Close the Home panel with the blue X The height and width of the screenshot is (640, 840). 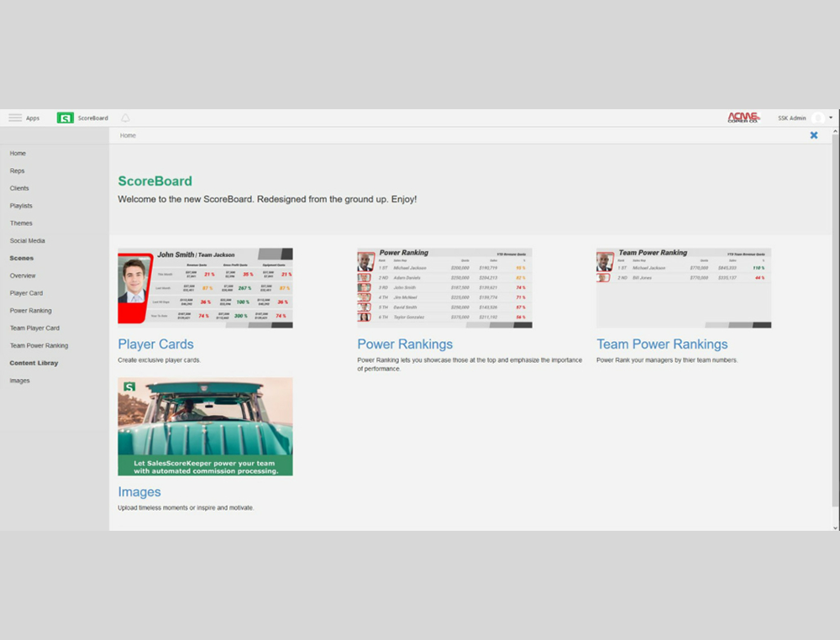click(814, 135)
